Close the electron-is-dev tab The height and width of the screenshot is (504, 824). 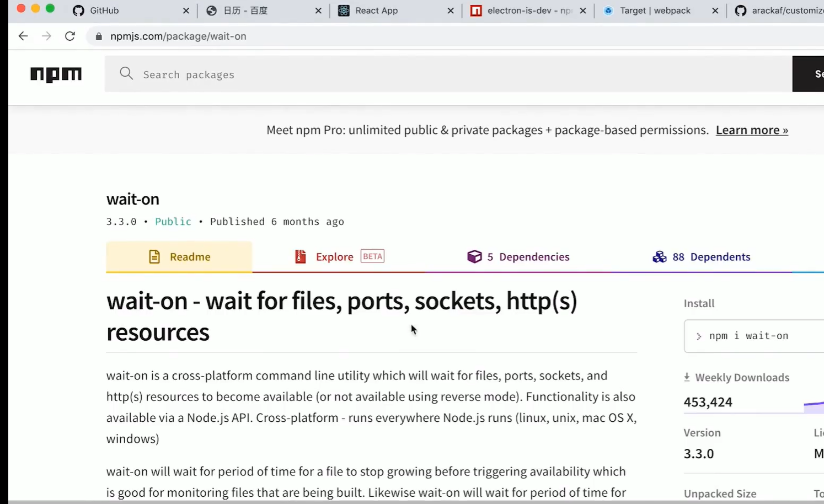coord(583,10)
